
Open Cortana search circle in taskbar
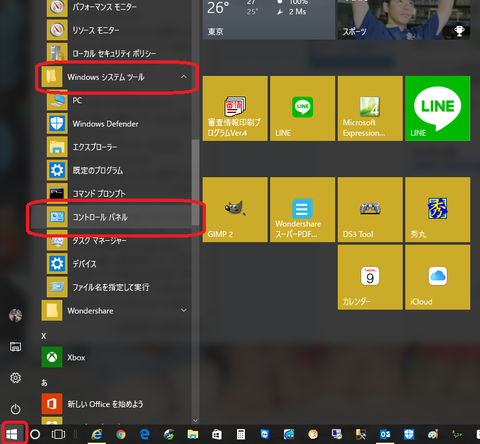tap(35, 434)
